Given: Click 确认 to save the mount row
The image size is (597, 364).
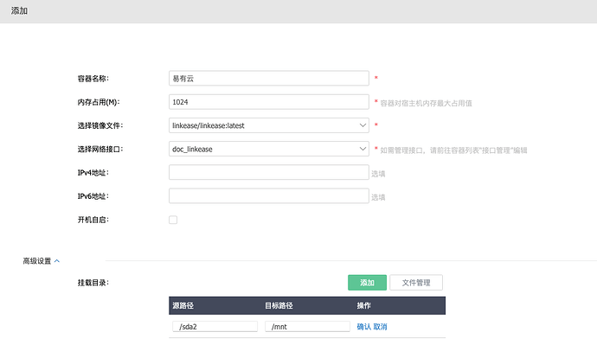Looking at the screenshot, I should 363,327.
